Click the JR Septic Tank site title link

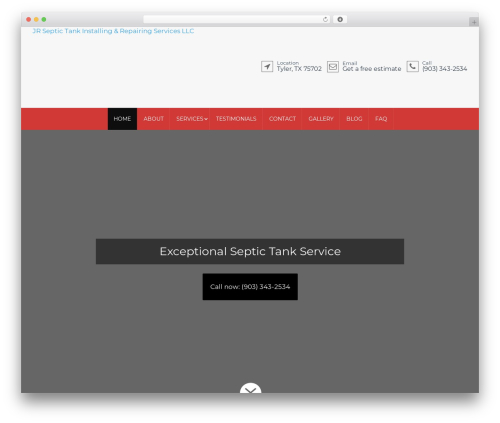point(113,31)
